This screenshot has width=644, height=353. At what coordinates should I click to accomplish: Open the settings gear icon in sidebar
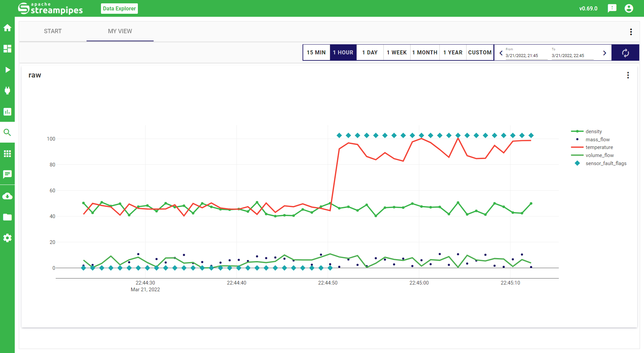click(x=7, y=238)
